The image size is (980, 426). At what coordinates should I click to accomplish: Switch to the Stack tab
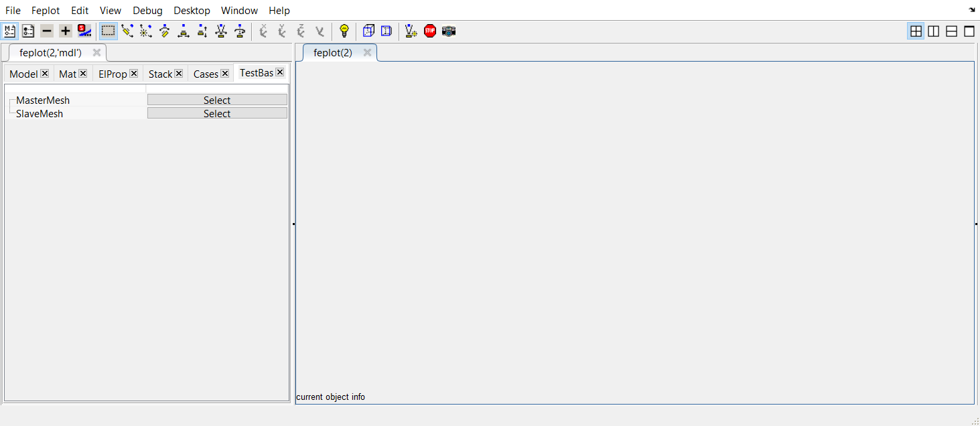click(160, 74)
